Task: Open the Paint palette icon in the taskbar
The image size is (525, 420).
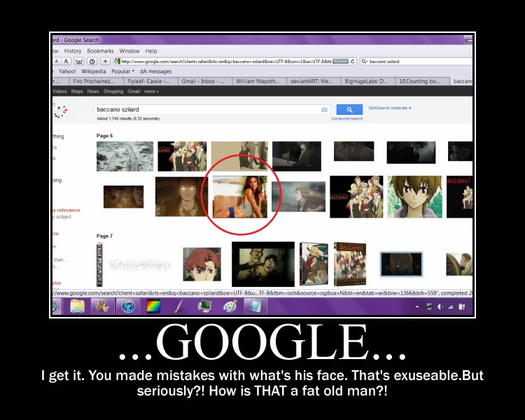Action: (230, 307)
